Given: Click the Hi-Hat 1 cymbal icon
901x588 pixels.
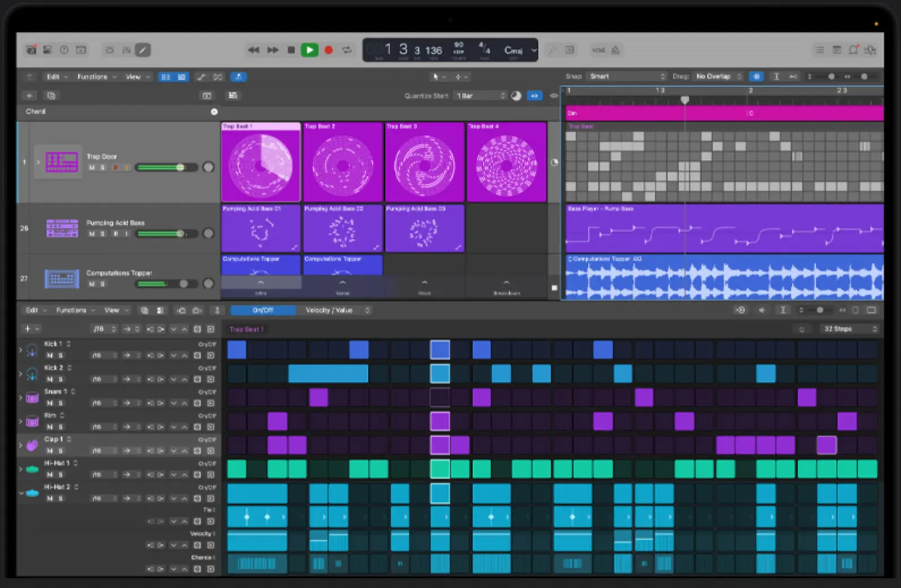Looking at the screenshot, I should point(32,469).
